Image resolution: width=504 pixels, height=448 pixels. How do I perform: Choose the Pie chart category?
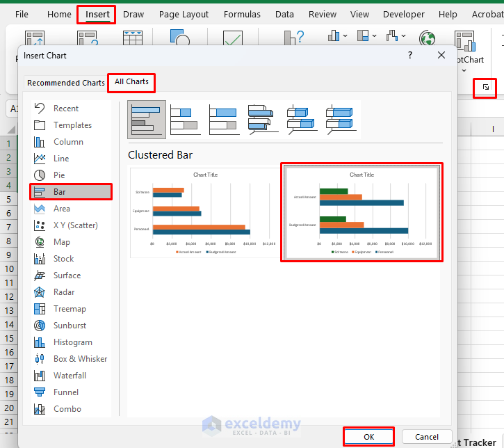point(72,175)
